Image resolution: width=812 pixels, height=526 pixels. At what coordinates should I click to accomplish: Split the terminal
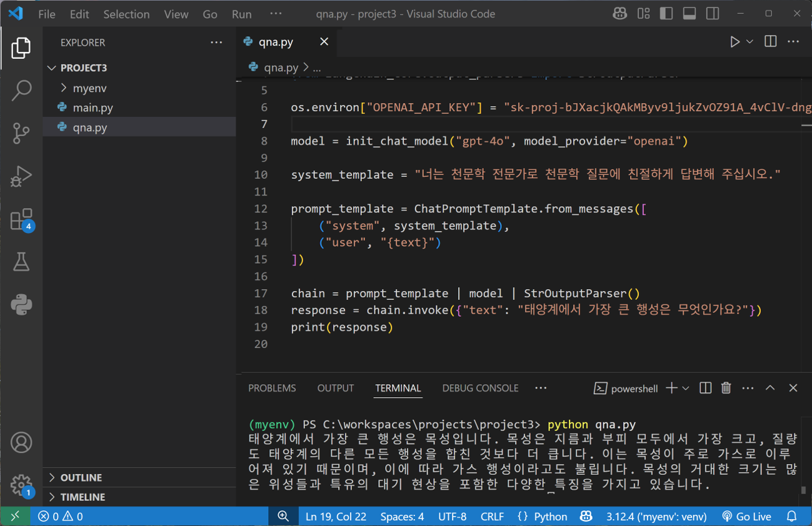point(705,388)
